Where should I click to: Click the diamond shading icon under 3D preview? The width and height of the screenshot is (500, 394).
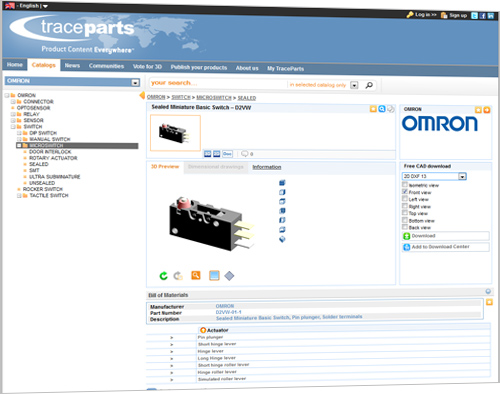pyautogui.click(x=229, y=276)
